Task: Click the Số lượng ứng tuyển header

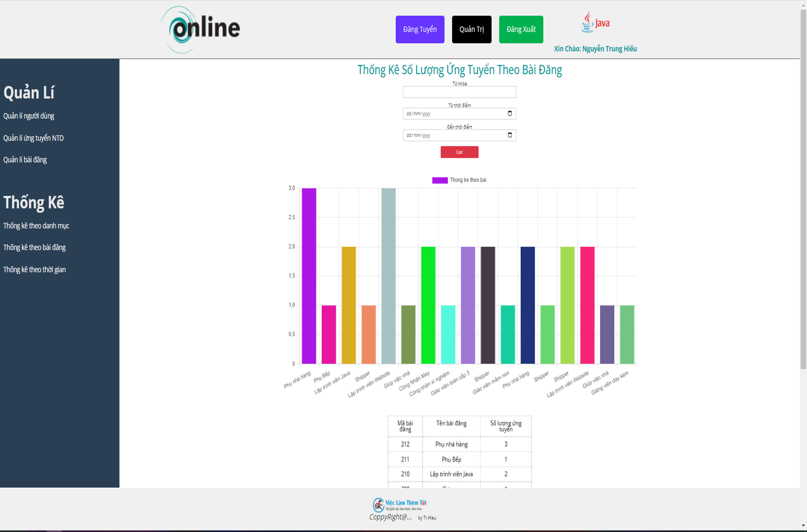Action: 506,426
